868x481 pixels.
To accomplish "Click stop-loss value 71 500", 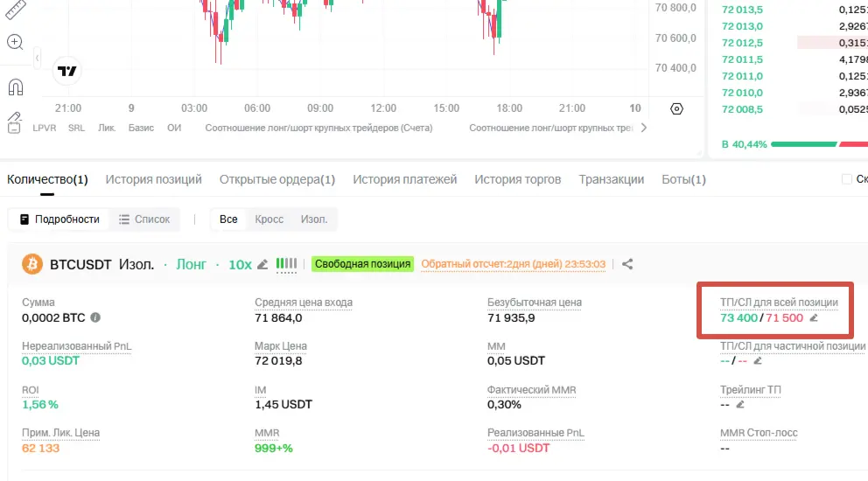I will (784, 317).
